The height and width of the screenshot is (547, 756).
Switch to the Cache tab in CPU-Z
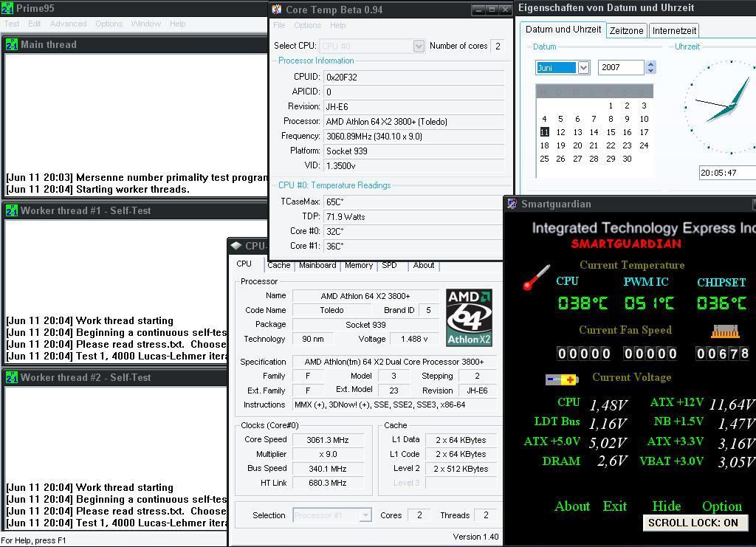[x=278, y=266]
